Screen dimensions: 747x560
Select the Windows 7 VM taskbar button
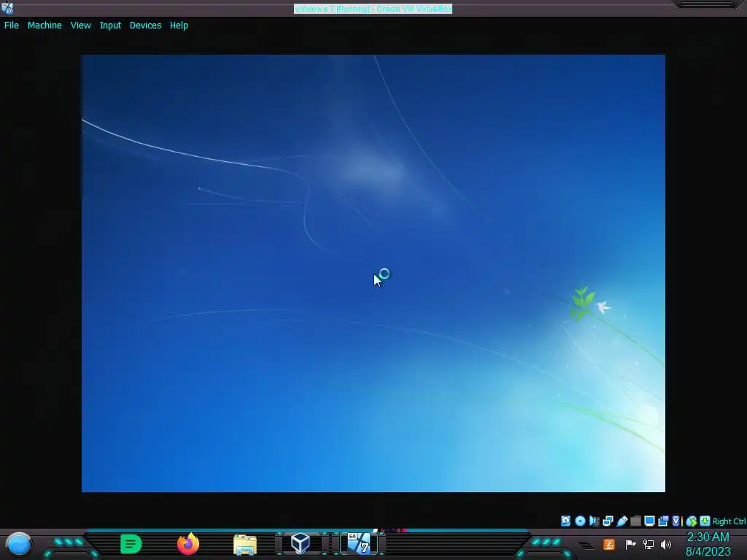click(x=358, y=543)
